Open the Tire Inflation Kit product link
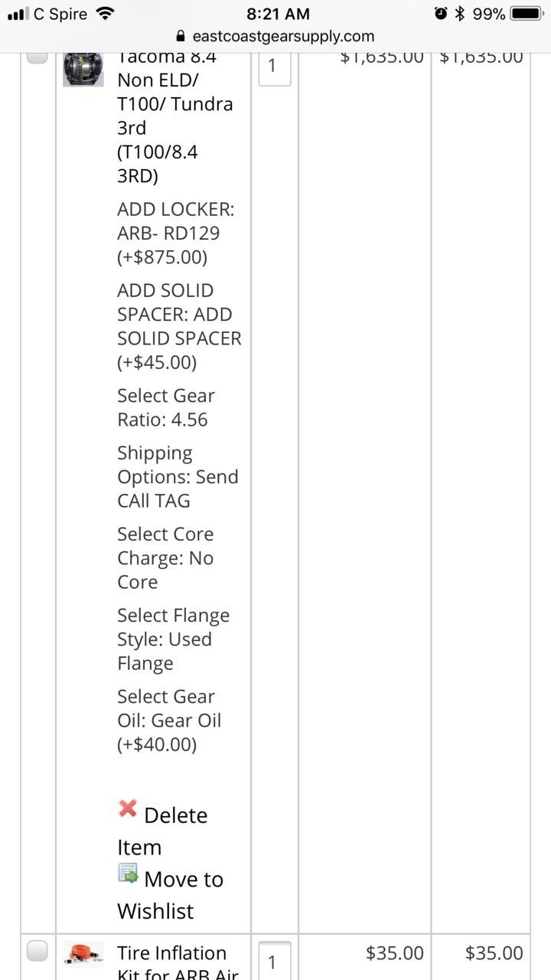The width and height of the screenshot is (551, 980). click(x=178, y=964)
